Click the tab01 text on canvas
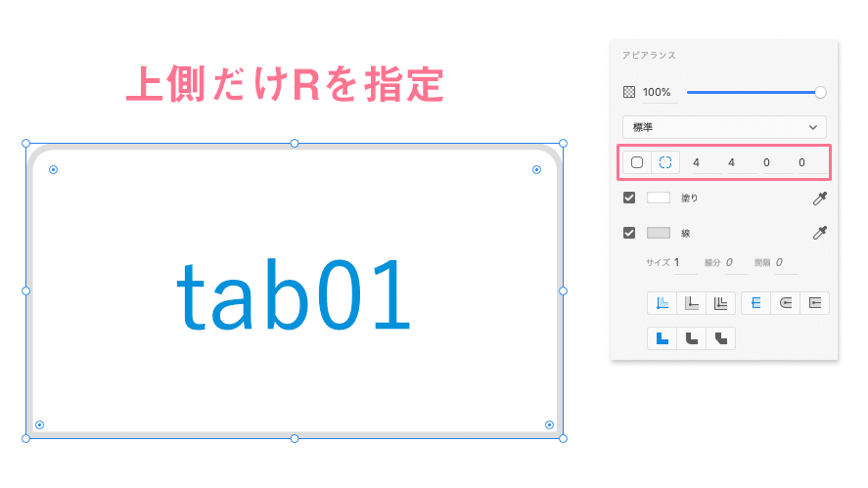Image resolution: width=868 pixels, height=488 pixels. [x=294, y=295]
